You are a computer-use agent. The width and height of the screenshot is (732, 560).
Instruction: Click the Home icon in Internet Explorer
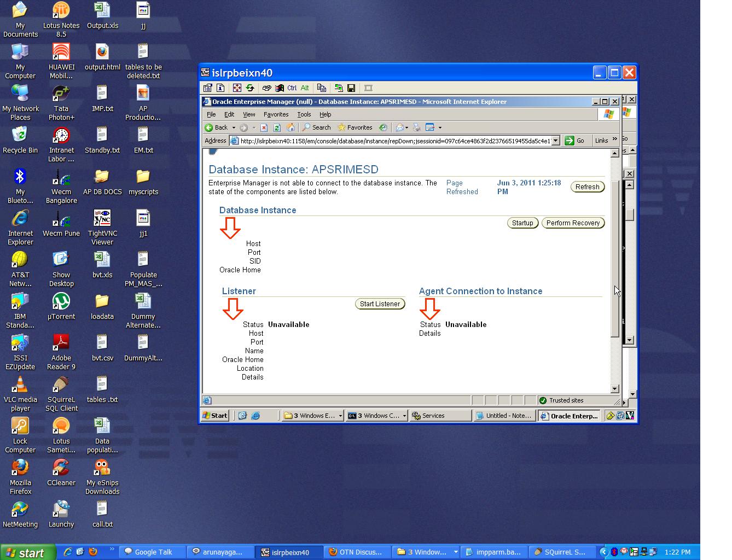tap(291, 127)
